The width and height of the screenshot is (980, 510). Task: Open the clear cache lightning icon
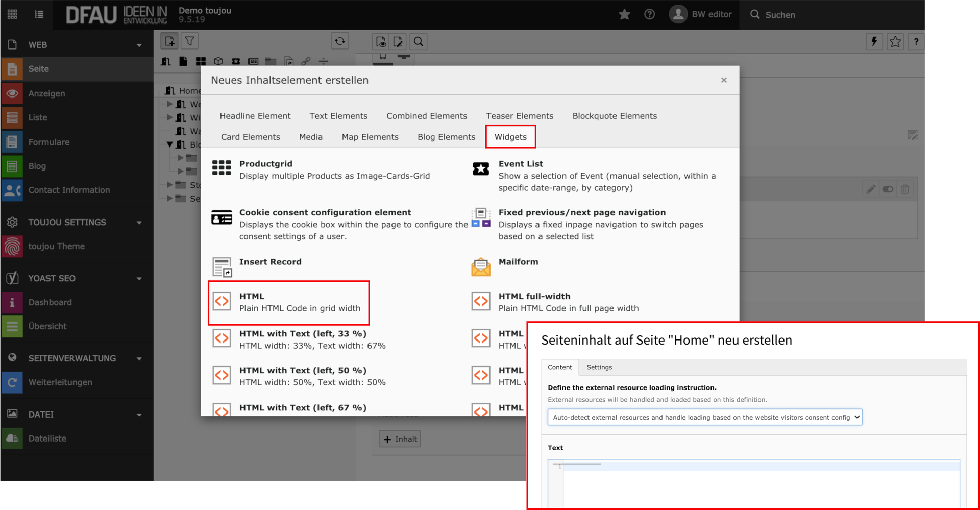(x=874, y=42)
